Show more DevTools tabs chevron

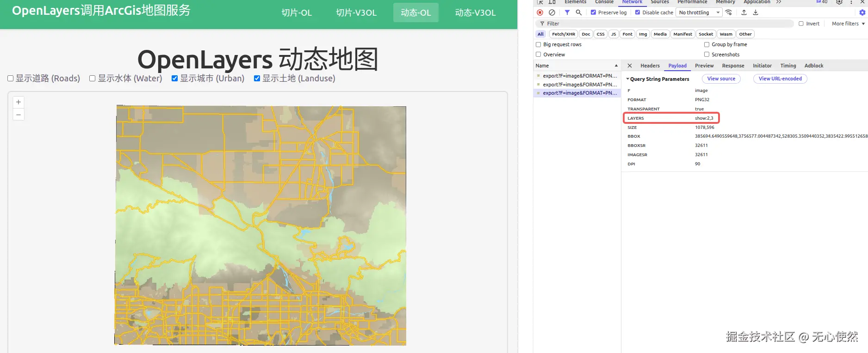pos(779,2)
